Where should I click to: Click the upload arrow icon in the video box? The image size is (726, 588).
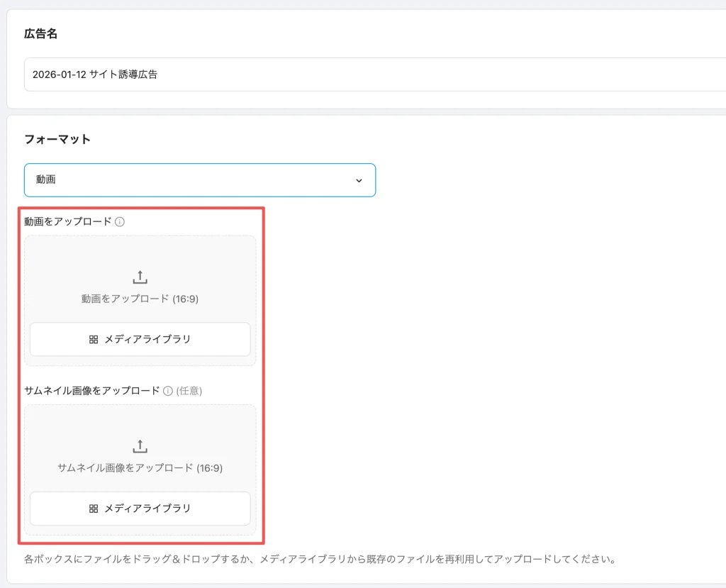140,277
